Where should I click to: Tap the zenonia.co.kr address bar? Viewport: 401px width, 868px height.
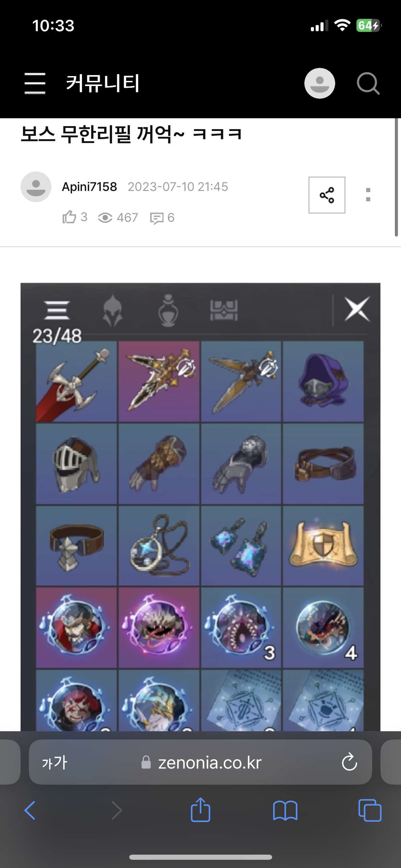click(200, 763)
